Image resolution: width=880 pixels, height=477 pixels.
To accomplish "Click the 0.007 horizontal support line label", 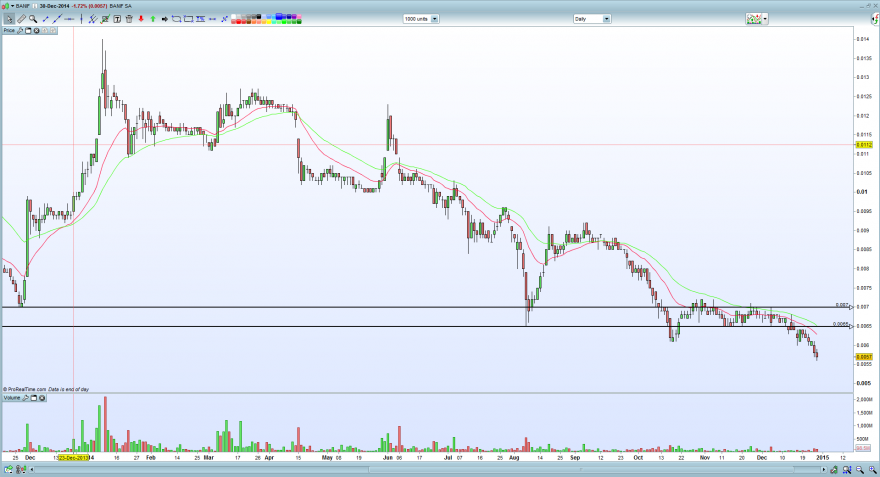I will pyautogui.click(x=842, y=305).
